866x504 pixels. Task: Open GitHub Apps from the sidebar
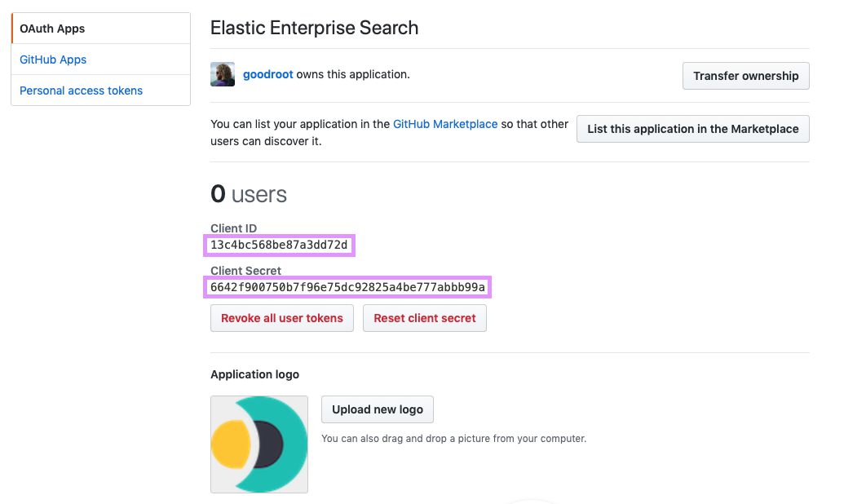click(53, 60)
